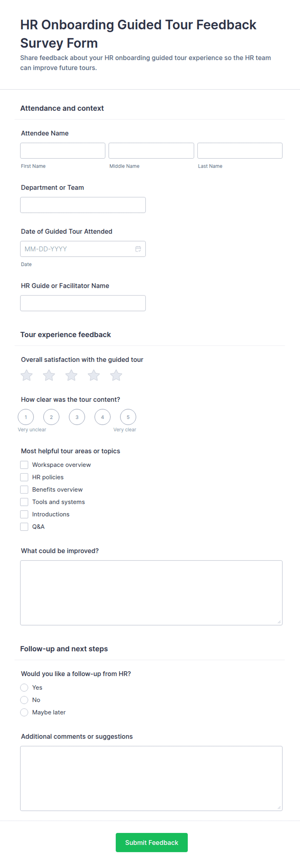This screenshot has height=868, width=300.
Task: Check the Workspace overview option
Action: tap(24, 465)
